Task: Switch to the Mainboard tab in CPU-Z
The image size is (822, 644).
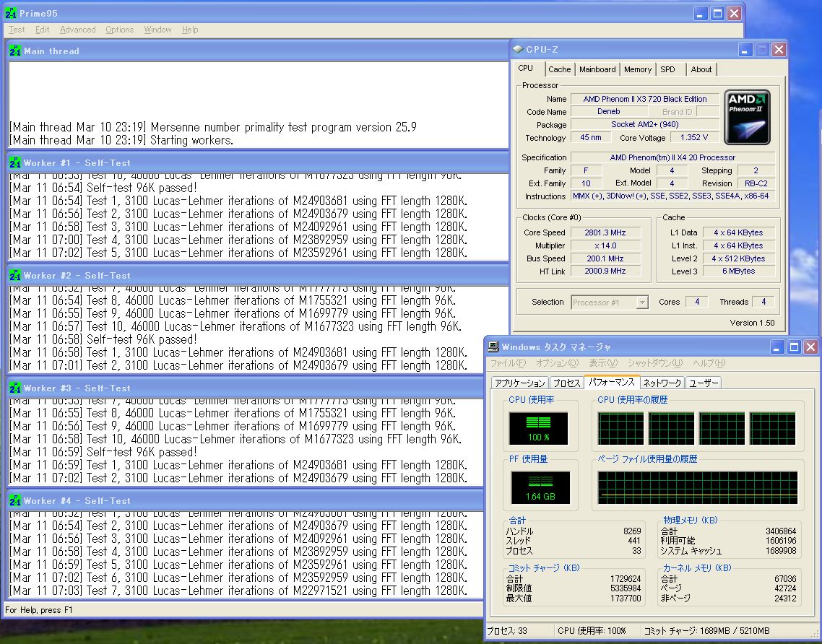Action: (597, 69)
